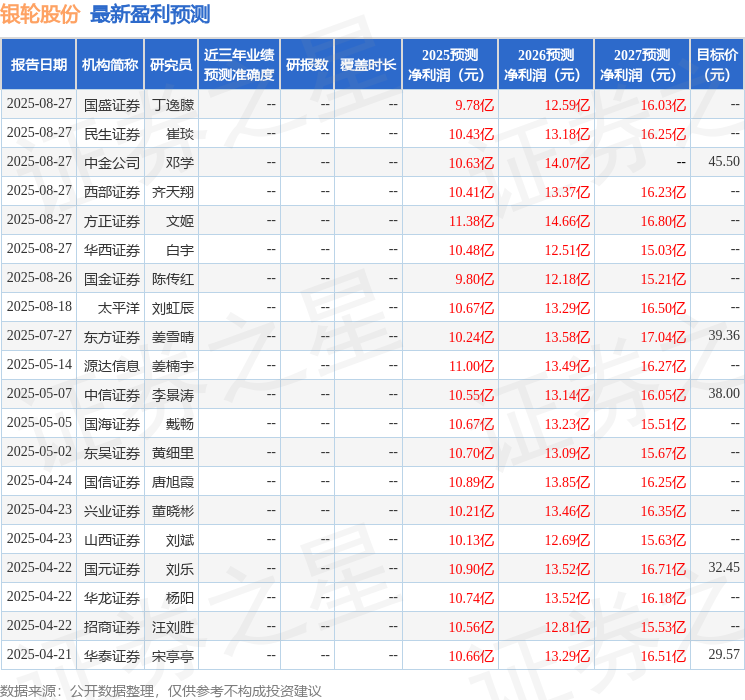Select the 兴业证券 institution cell
The height and width of the screenshot is (700, 745).
tap(112, 511)
